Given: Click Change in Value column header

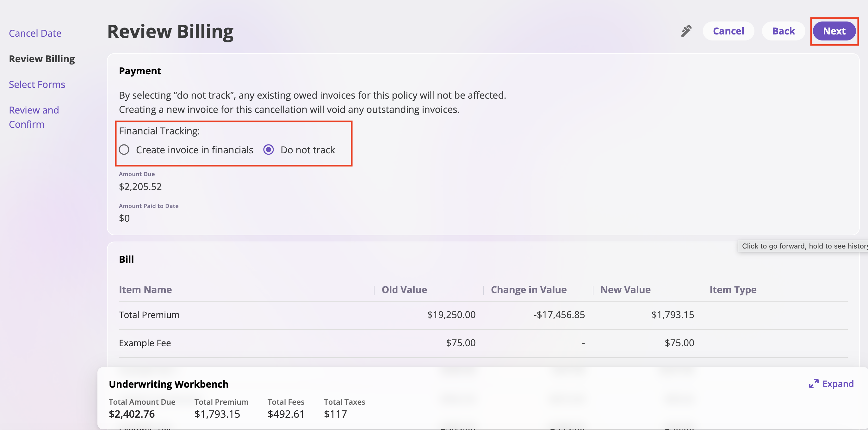Looking at the screenshot, I should coord(528,290).
